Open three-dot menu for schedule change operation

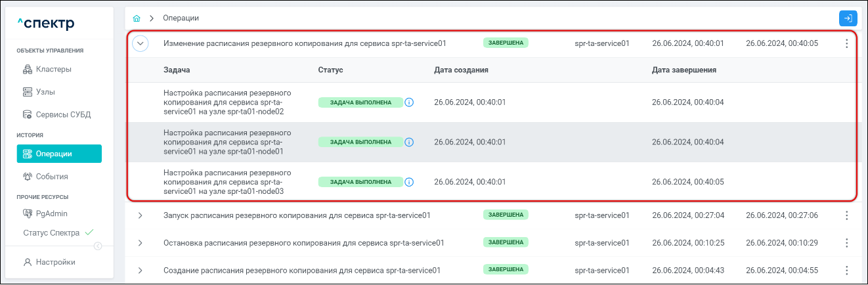click(x=846, y=43)
